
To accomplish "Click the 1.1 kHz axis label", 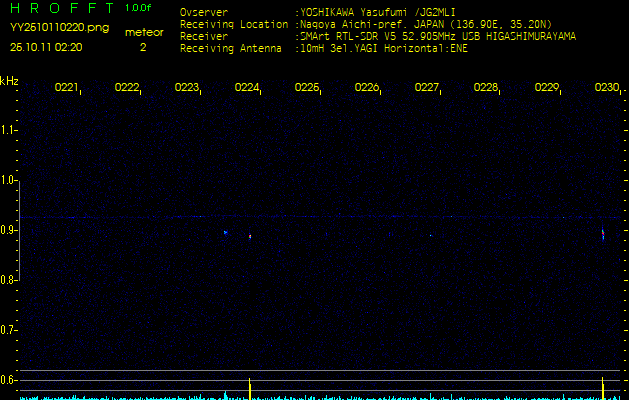I will pos(7,130).
